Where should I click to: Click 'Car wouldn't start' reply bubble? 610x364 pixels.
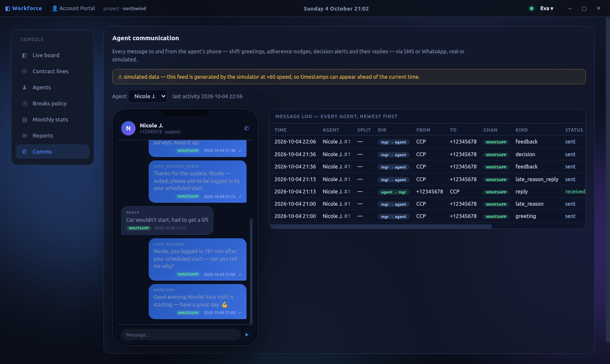(167, 221)
